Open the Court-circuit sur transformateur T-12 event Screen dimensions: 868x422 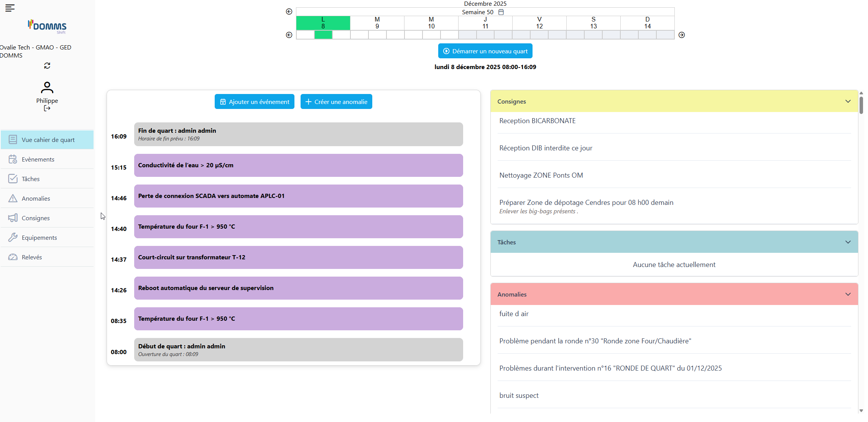[298, 257]
